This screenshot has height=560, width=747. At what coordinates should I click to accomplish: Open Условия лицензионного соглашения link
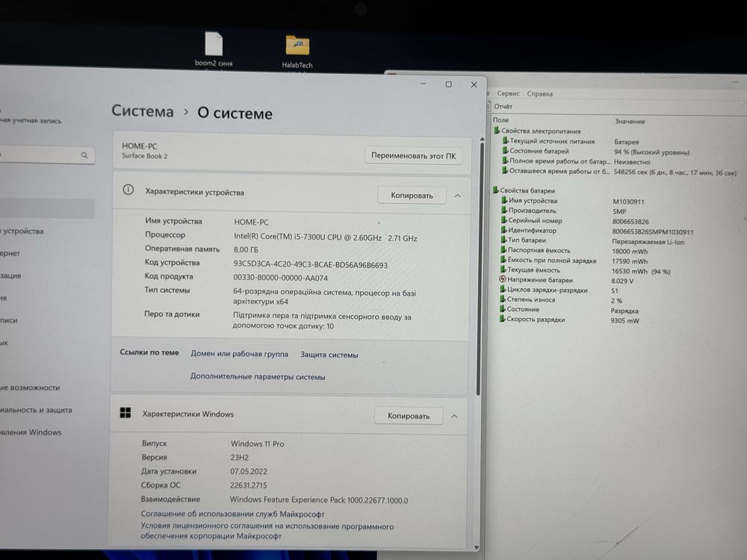[x=267, y=531]
